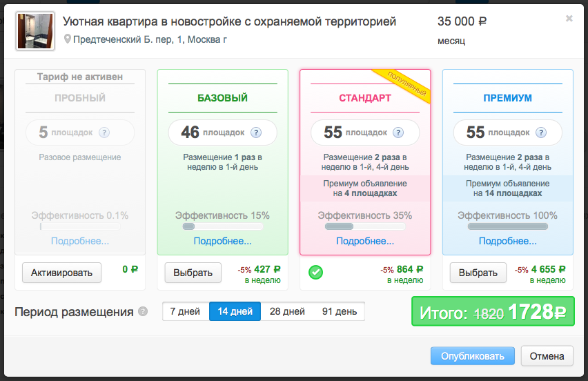Select the 91 день period

[x=340, y=311]
